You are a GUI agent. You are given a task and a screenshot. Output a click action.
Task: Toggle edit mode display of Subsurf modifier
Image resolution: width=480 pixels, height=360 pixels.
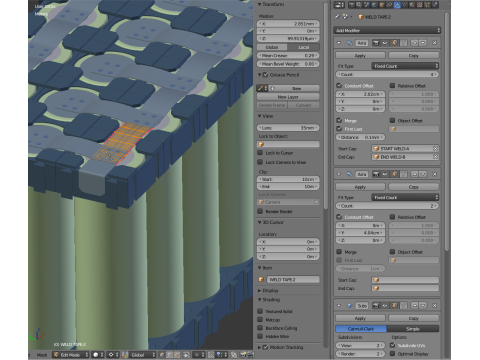[394, 305]
